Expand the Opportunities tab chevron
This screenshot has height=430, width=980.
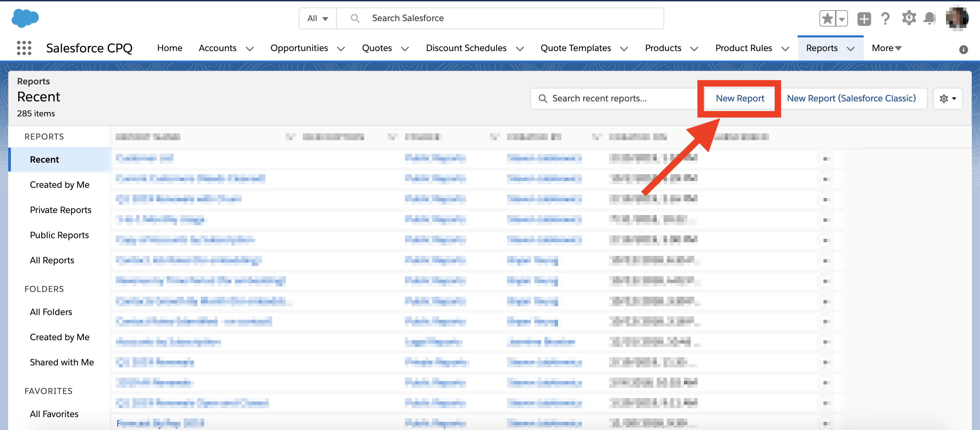click(x=341, y=49)
